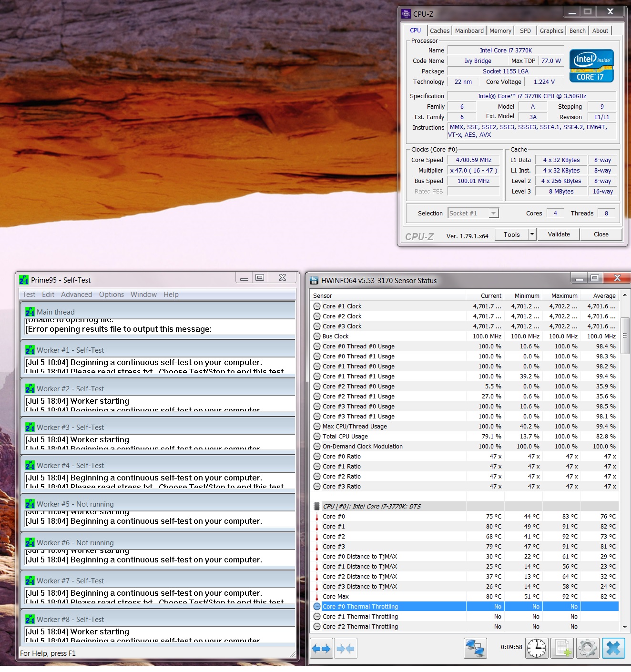
Task: Click the blue X close sensors icon
Action: point(613,648)
